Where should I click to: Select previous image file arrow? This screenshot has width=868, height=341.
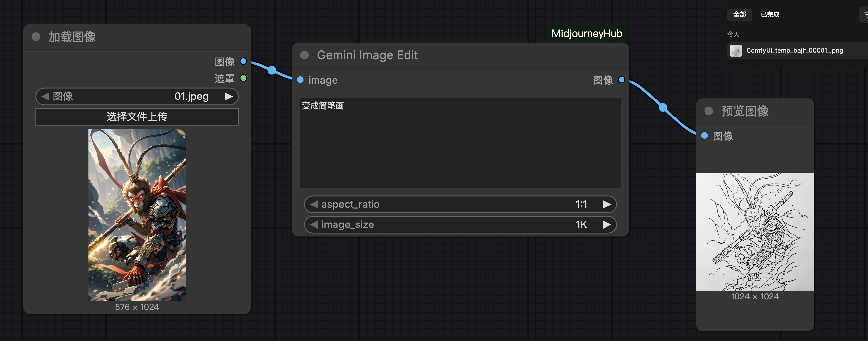pos(45,97)
